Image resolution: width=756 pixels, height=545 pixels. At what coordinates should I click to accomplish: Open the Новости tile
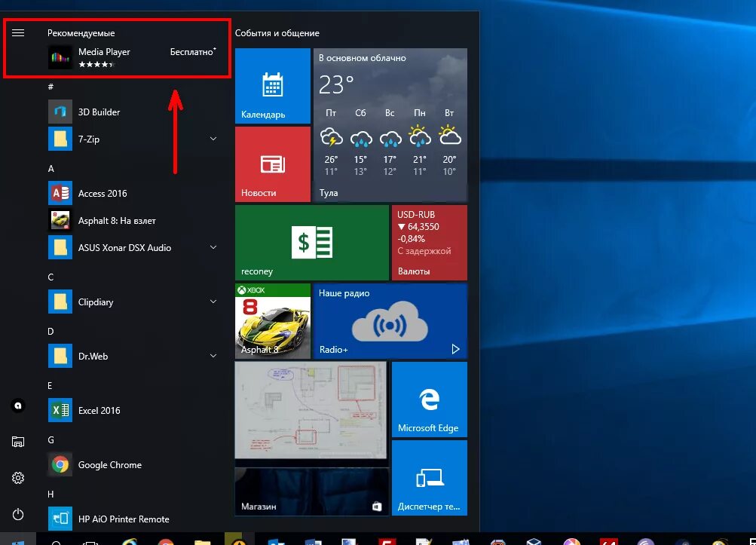coord(273,164)
